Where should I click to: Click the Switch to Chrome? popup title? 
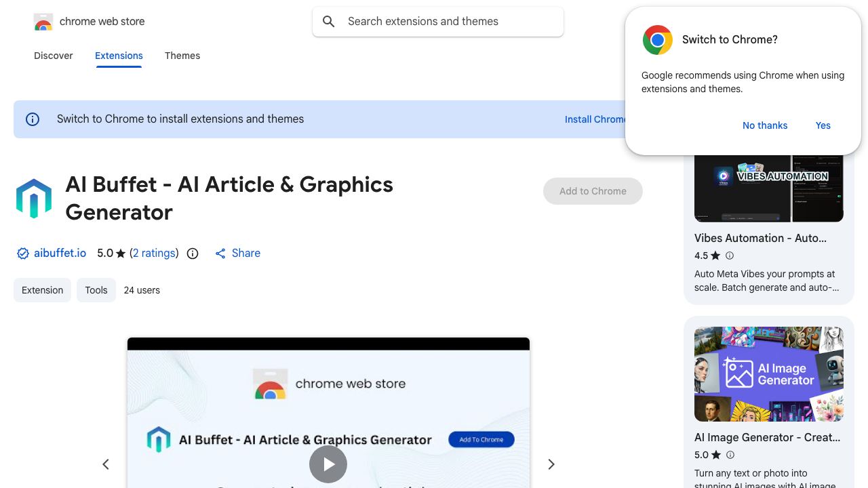pos(730,40)
